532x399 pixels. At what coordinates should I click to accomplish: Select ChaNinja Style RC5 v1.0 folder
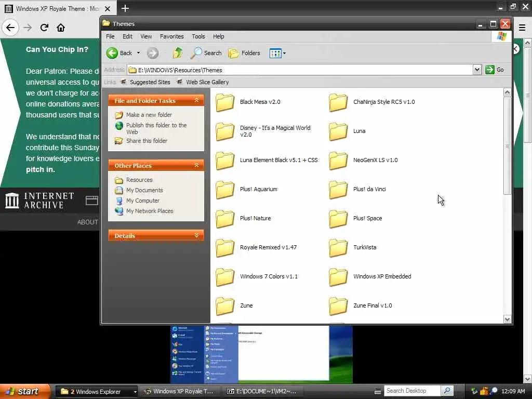click(x=372, y=102)
